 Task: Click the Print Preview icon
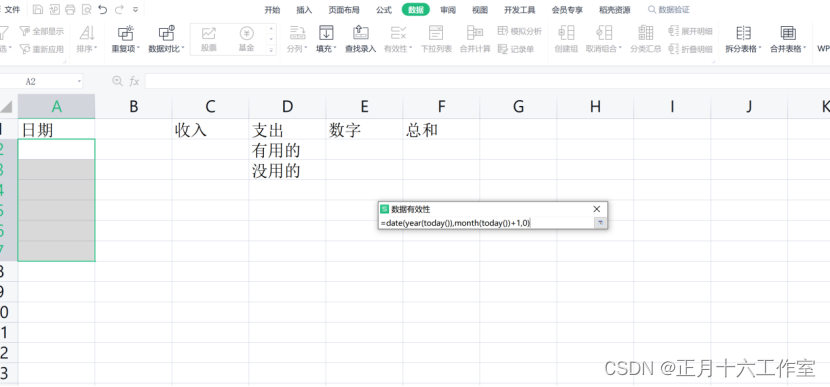pos(86,10)
